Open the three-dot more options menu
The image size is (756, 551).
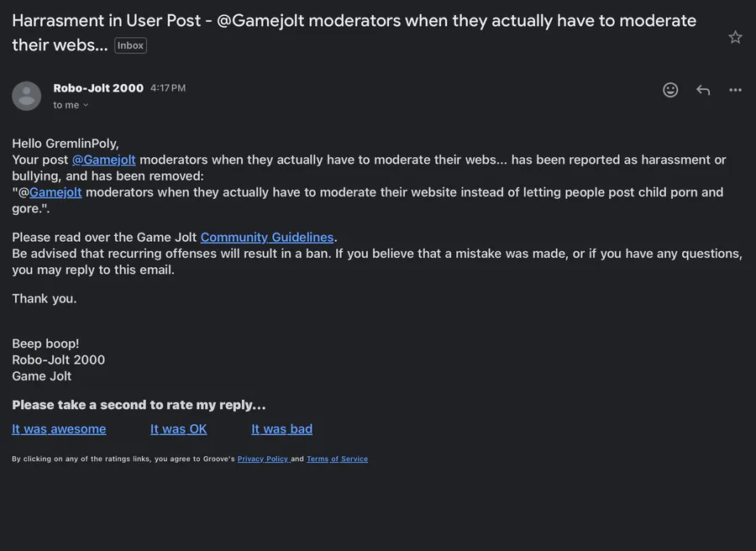735,90
